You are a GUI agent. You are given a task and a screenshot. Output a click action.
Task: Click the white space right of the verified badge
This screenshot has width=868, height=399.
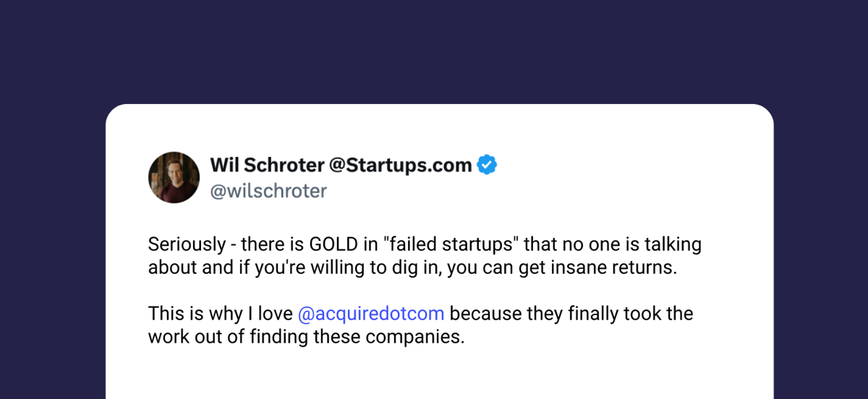pos(629,166)
